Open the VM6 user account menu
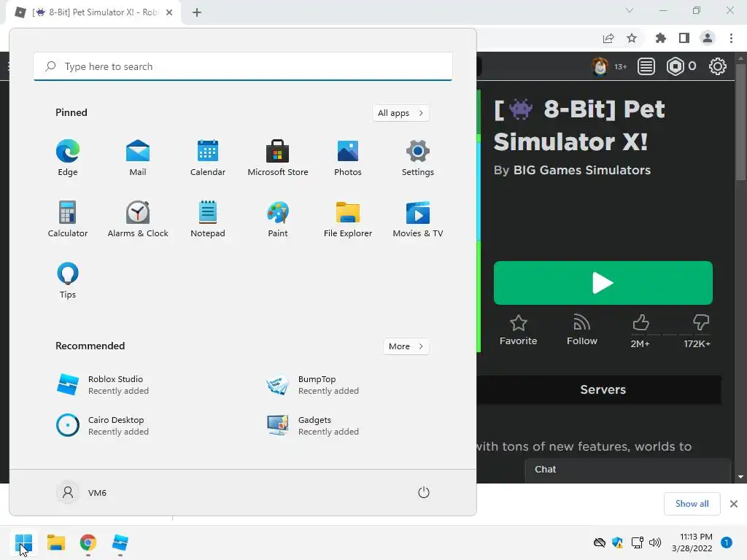Viewport: 747px width, 560px height. coord(82,492)
